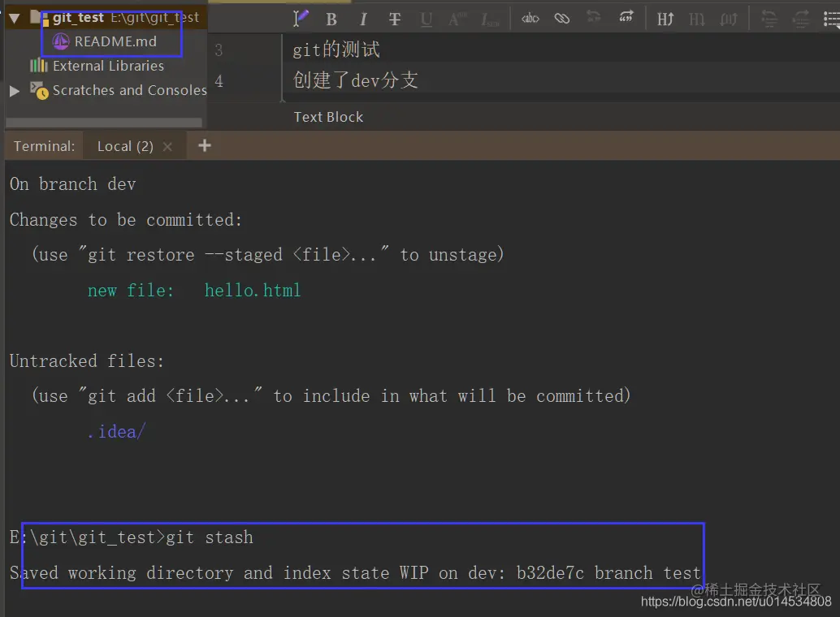Toggle bold formatting in Markdown toolbar

331,19
